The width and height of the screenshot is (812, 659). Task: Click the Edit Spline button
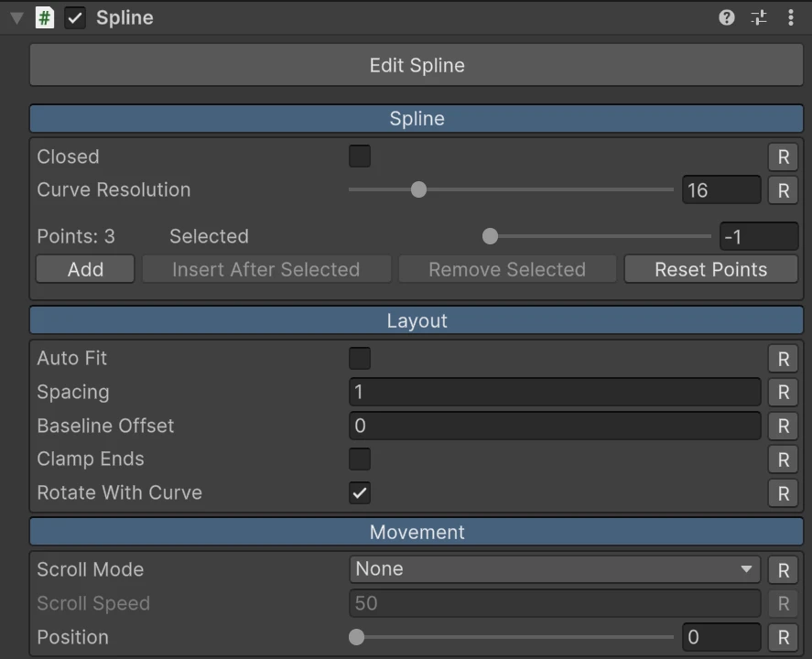coord(417,65)
